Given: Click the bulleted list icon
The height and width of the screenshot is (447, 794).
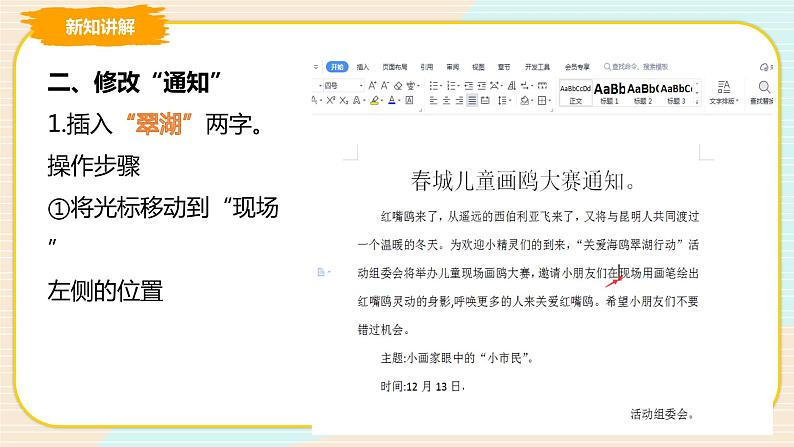Looking at the screenshot, I should [433, 86].
